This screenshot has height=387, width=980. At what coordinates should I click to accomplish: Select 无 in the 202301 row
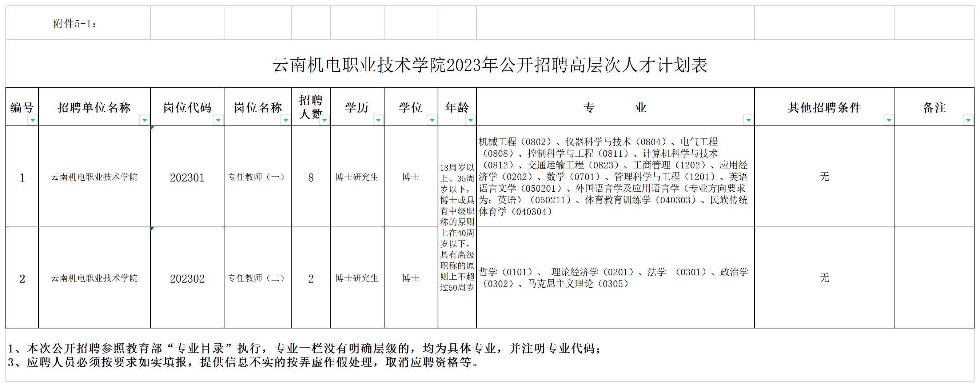click(x=824, y=177)
